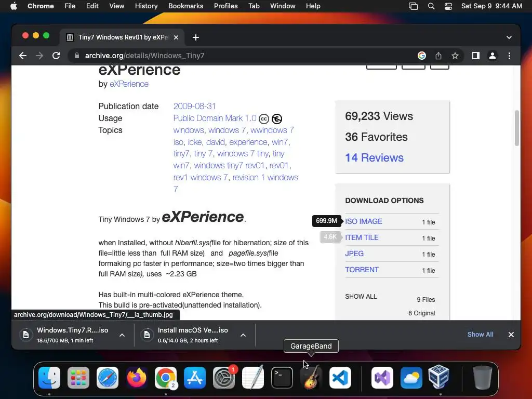Click the page vertical scrollbar thumb
This screenshot has width=532, height=399.
517,128
